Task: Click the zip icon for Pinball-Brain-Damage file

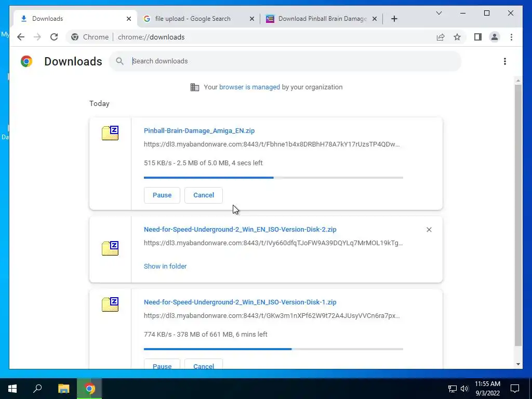Action: (x=110, y=132)
